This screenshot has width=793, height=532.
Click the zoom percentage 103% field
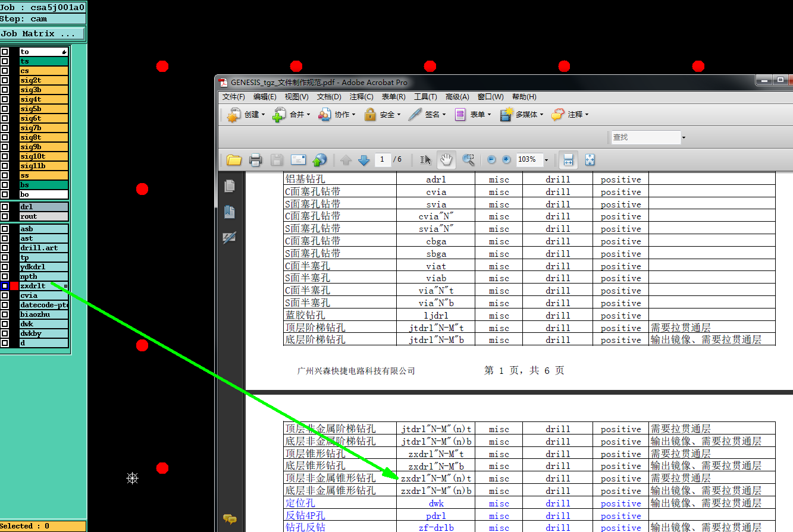point(529,160)
